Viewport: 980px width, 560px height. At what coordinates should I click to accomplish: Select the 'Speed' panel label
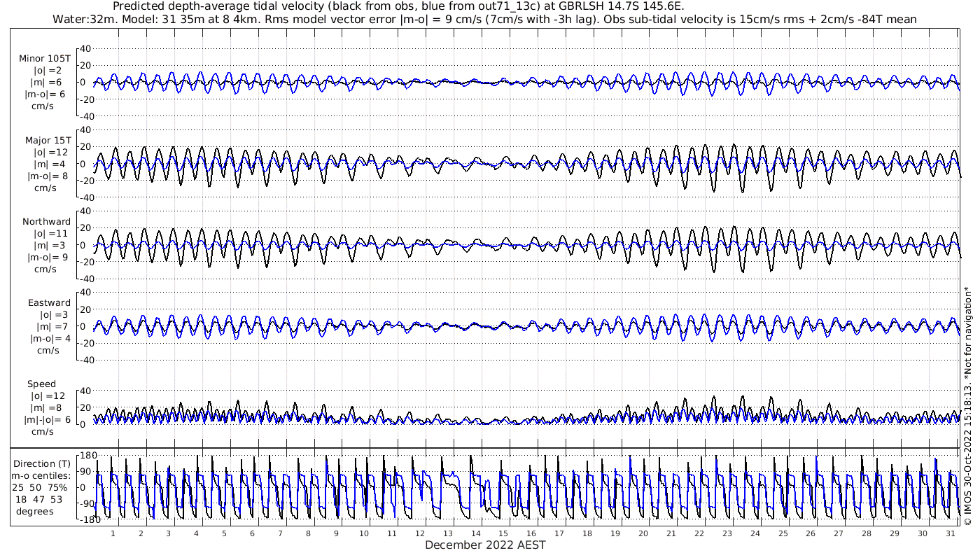tap(42, 384)
